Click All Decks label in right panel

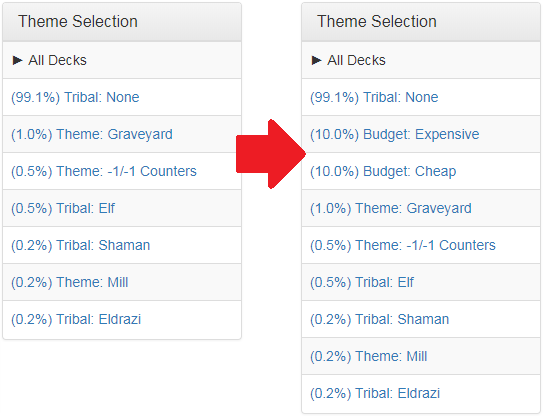356,60
